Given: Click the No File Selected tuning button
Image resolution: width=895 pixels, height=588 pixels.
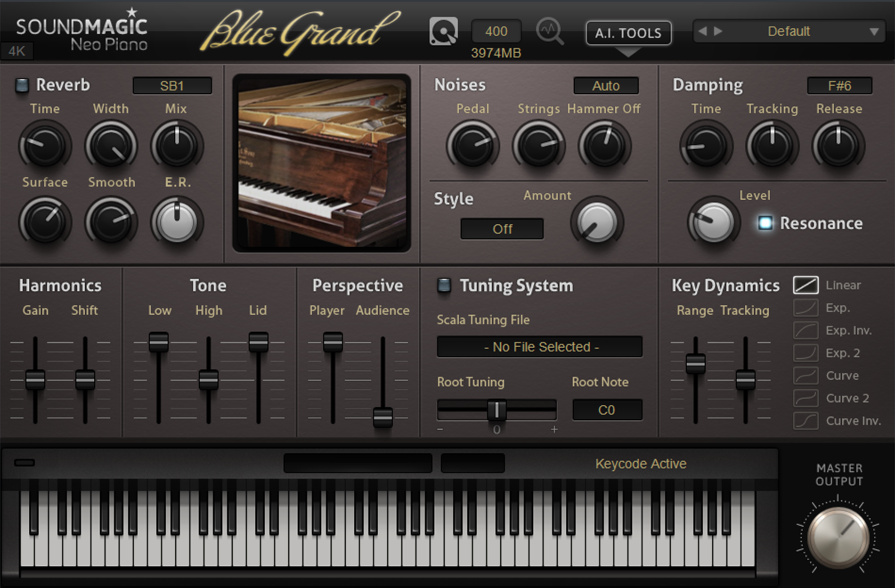Looking at the screenshot, I should 539,347.
